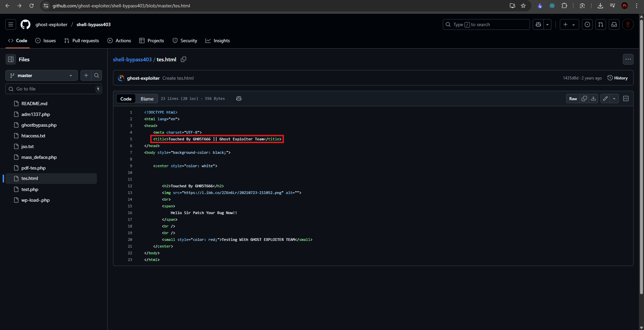The height and width of the screenshot is (330, 644).
Task: Expand edit options dropdown arrow
Action: (x=614, y=98)
